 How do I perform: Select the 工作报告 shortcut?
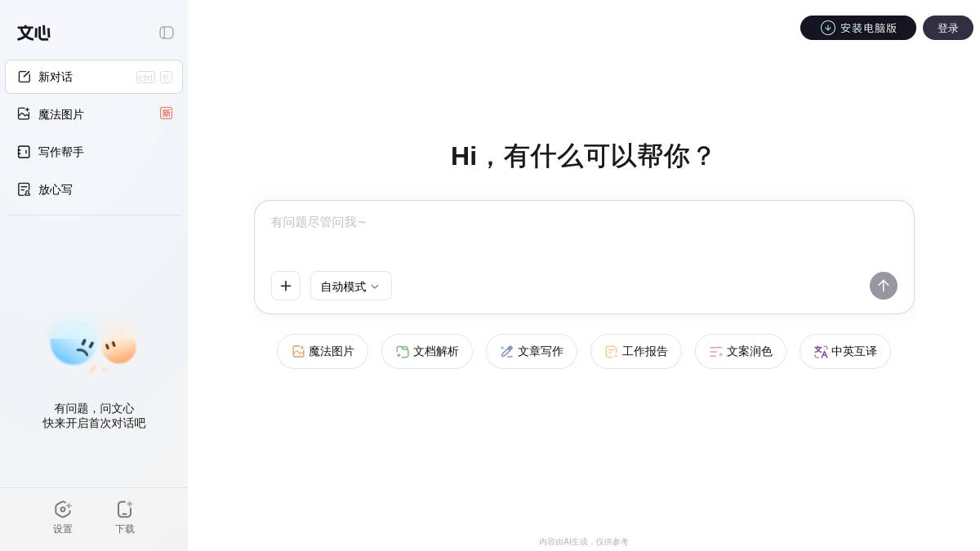[x=636, y=351]
